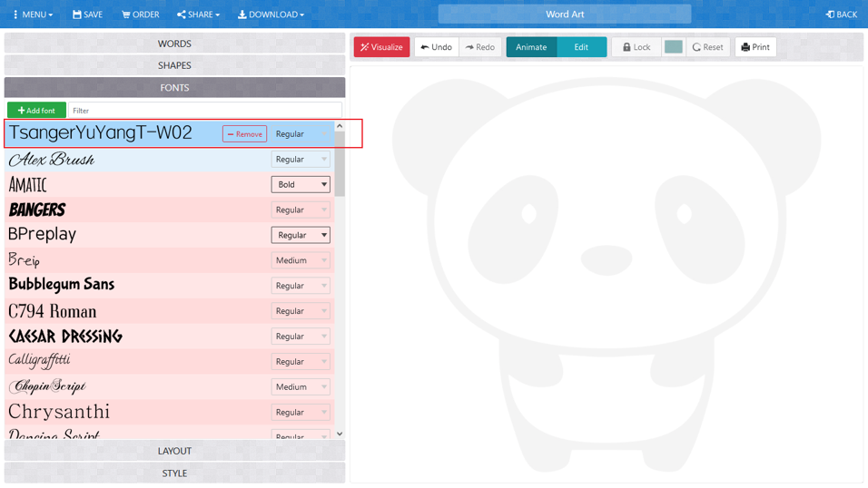Open style dropdown for Calligraffitti
The height and width of the screenshot is (488, 868).
click(x=301, y=361)
